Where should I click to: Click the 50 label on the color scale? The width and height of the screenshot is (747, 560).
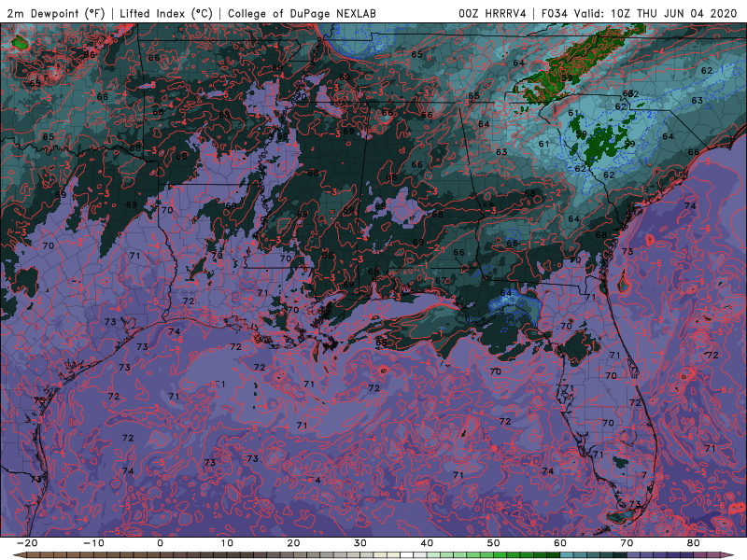[494, 543]
